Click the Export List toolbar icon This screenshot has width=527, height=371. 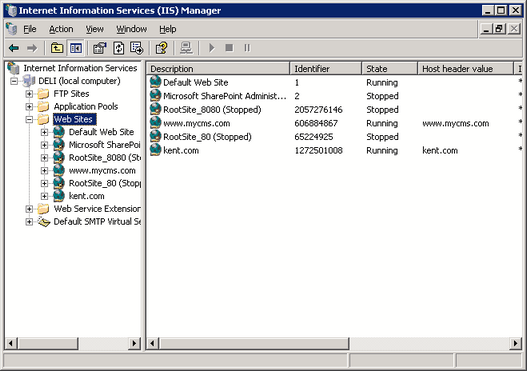pyautogui.click(x=137, y=48)
